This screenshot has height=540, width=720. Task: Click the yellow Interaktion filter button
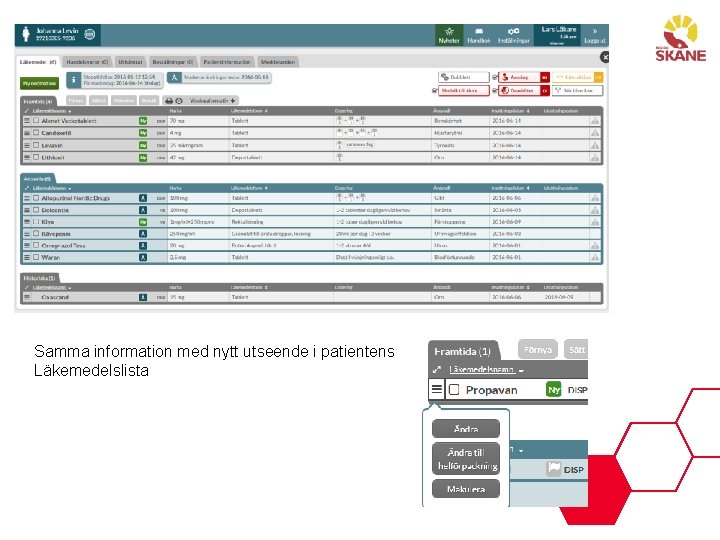click(578, 78)
